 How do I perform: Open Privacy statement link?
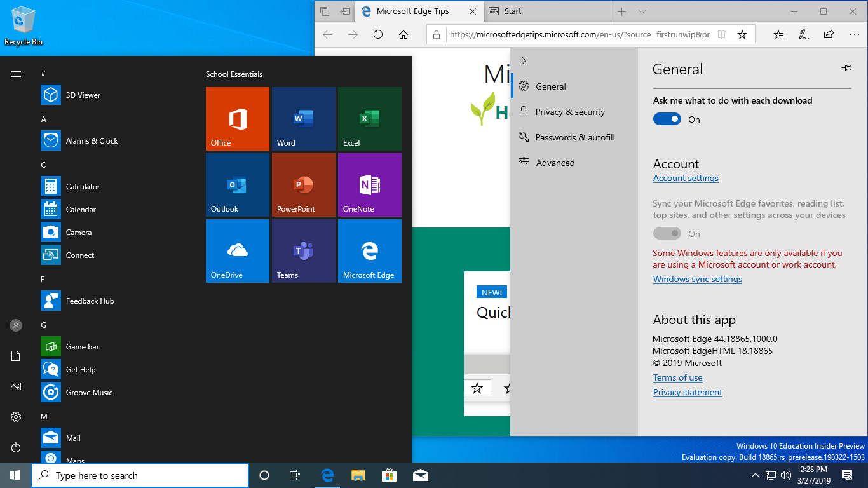pyautogui.click(x=688, y=393)
